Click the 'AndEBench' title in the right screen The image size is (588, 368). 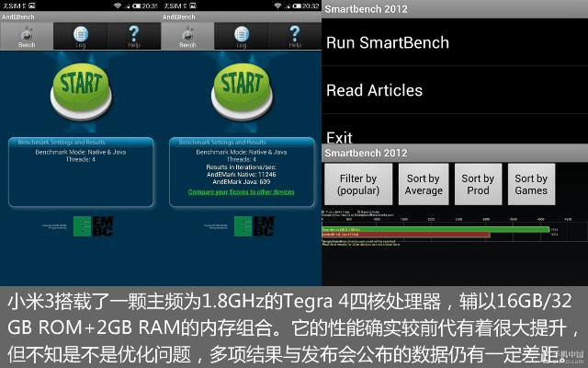pyautogui.click(x=179, y=17)
